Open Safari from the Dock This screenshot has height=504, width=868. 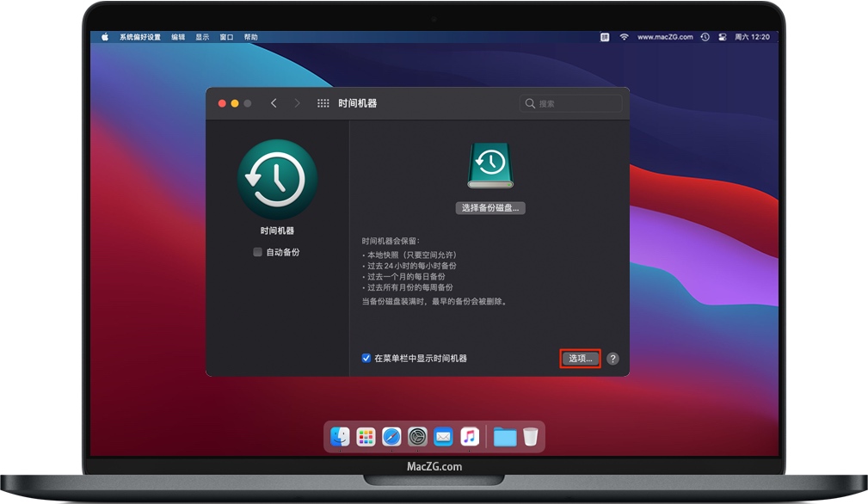pyautogui.click(x=390, y=436)
